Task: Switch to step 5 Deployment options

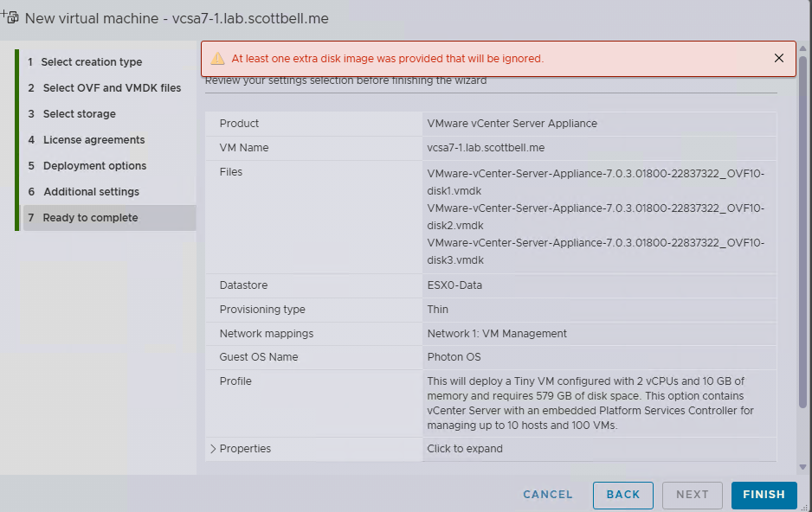Action: point(94,166)
